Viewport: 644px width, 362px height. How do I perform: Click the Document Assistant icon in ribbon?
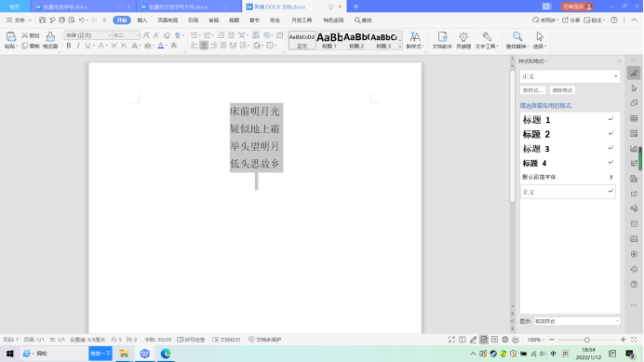coord(442,37)
